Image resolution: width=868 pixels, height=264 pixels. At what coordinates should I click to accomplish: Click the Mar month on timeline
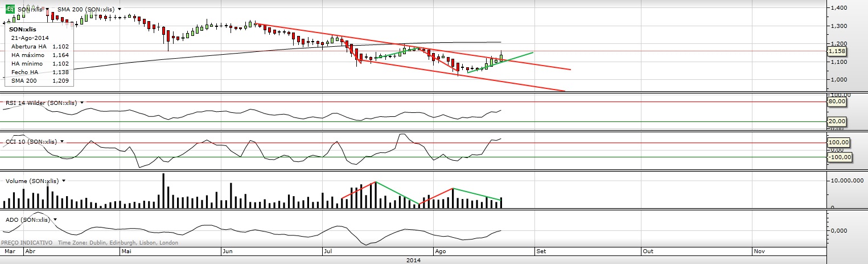coord(10,251)
